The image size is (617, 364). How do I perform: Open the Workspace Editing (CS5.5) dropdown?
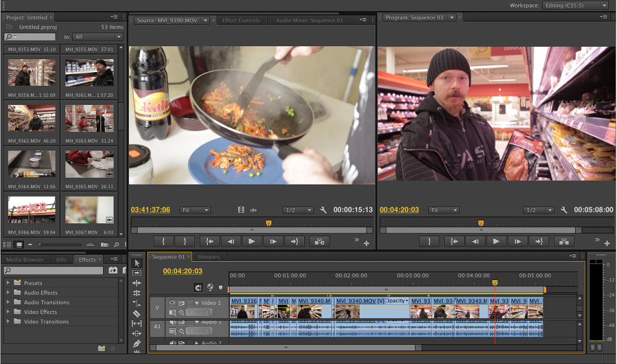(575, 6)
